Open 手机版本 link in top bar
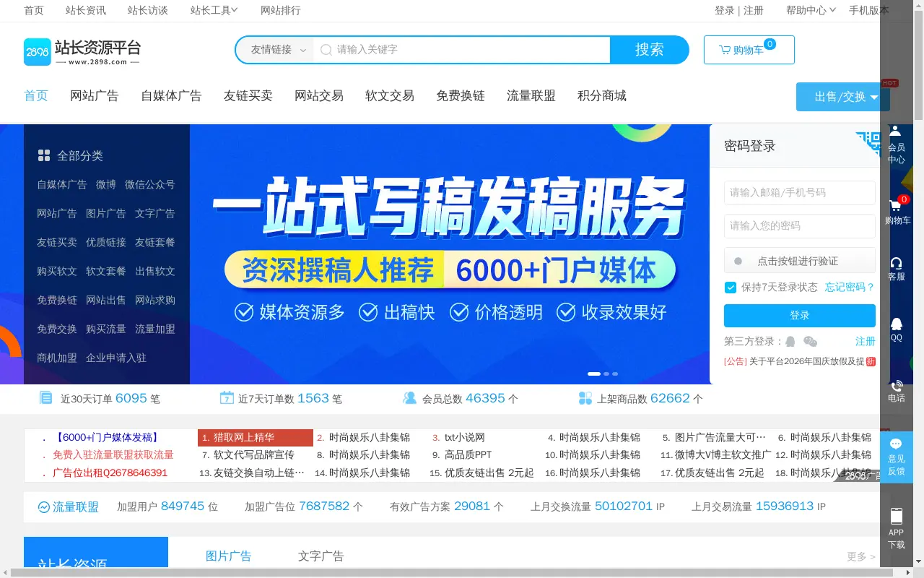 pyautogui.click(x=869, y=10)
